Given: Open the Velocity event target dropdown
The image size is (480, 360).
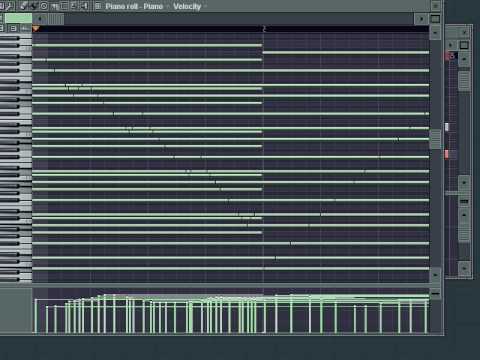Looking at the screenshot, I should click(187, 6).
